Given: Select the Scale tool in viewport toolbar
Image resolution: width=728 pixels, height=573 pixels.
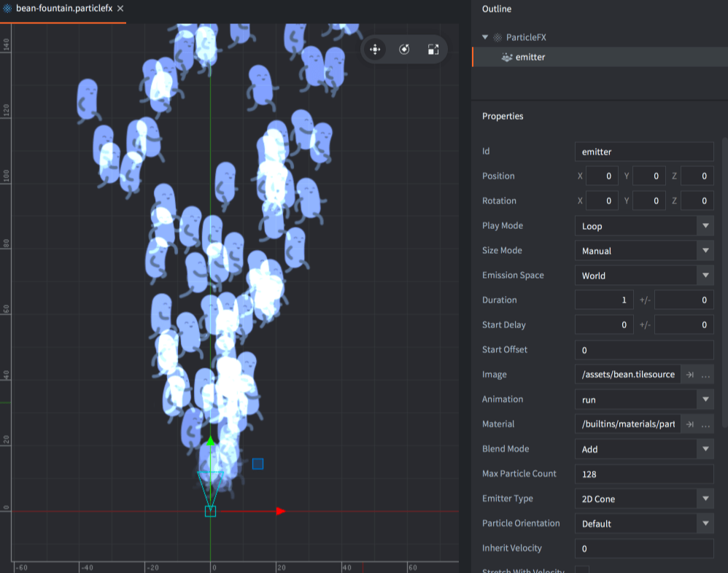Looking at the screenshot, I should pyautogui.click(x=433, y=50).
